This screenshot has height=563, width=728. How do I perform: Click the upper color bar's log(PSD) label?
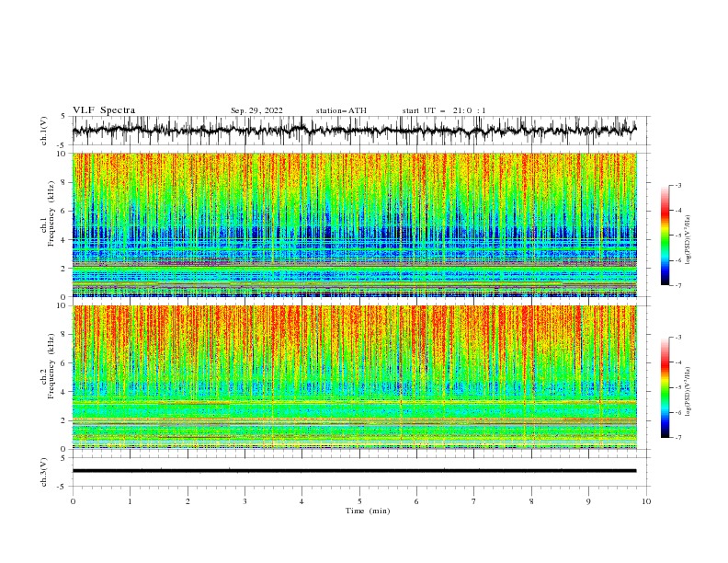tap(688, 240)
